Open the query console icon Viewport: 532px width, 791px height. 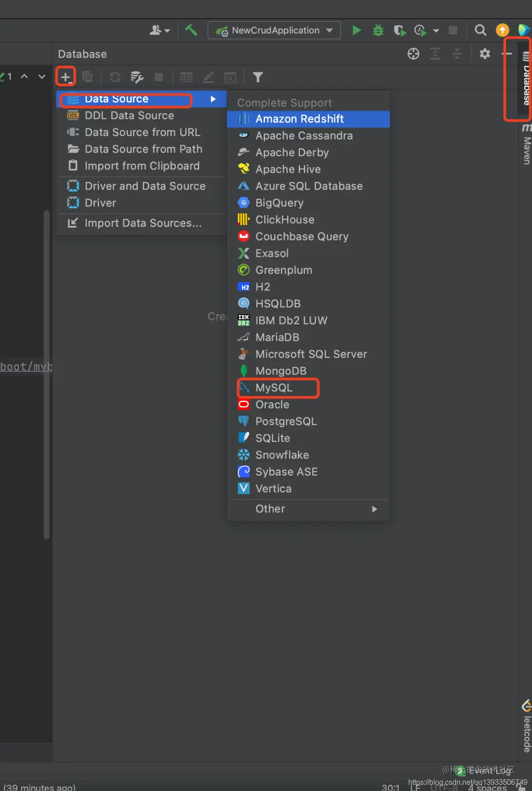231,78
